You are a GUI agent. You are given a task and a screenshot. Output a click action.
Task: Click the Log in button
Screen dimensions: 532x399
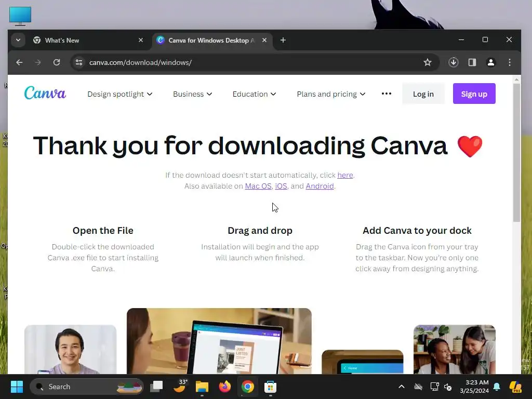pyautogui.click(x=423, y=94)
